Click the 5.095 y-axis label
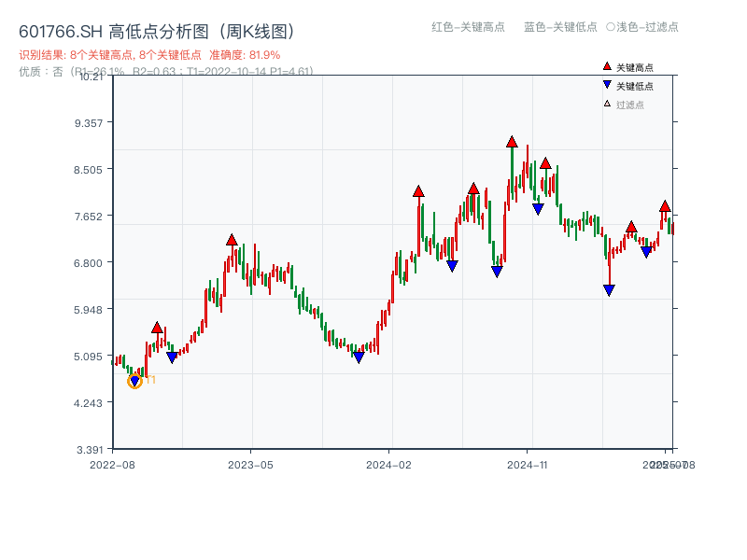Image resolution: width=747 pixels, height=560 pixels. (x=88, y=357)
